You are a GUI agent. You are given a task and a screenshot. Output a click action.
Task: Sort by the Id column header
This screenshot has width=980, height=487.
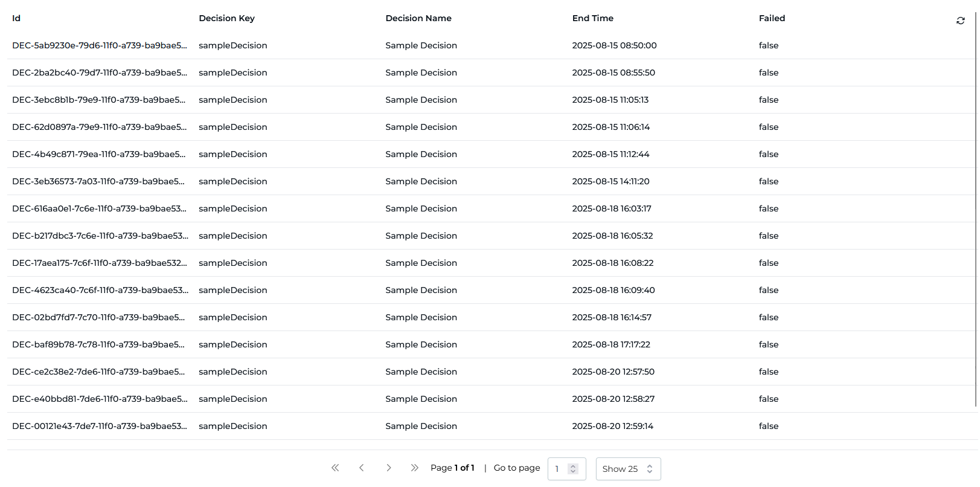[16, 18]
